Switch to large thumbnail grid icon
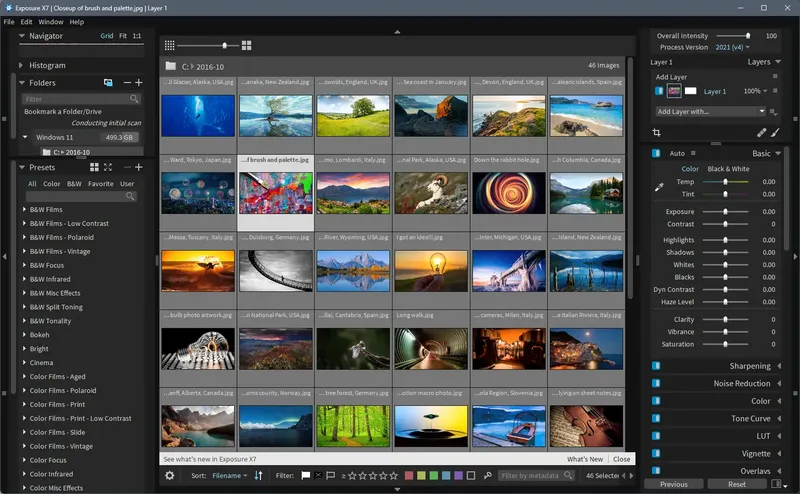Screen dimensions: 800x494 [246, 45]
